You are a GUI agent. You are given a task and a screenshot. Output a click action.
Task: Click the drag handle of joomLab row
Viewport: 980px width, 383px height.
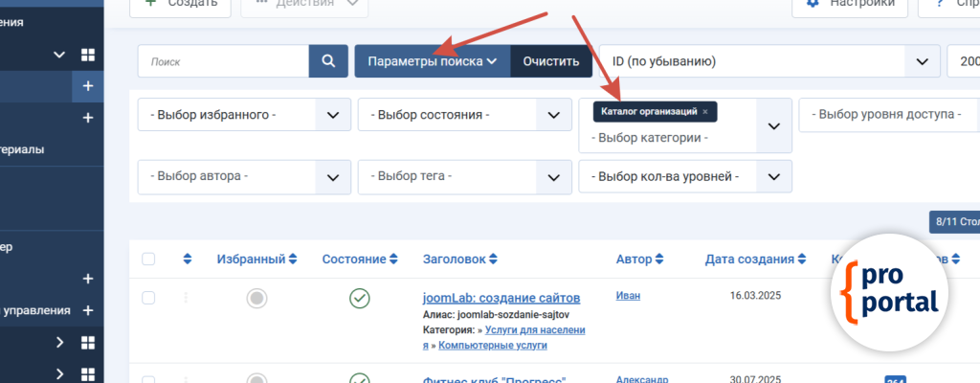pos(186,298)
